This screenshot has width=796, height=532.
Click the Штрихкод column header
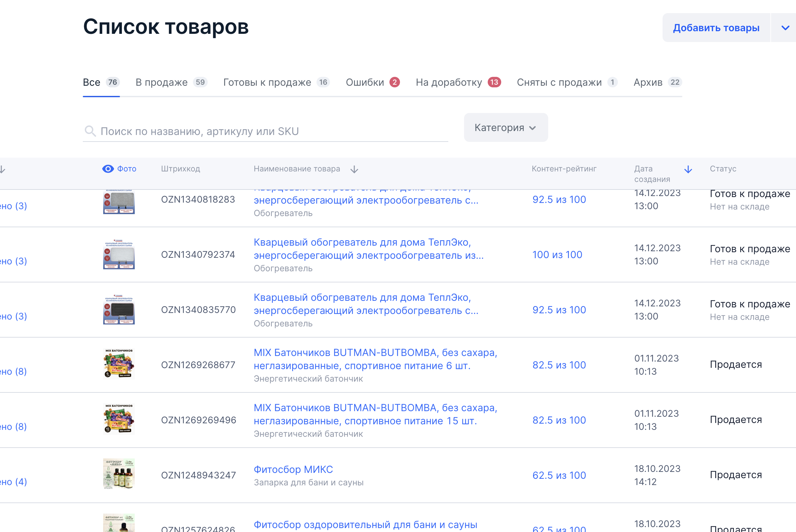point(180,168)
